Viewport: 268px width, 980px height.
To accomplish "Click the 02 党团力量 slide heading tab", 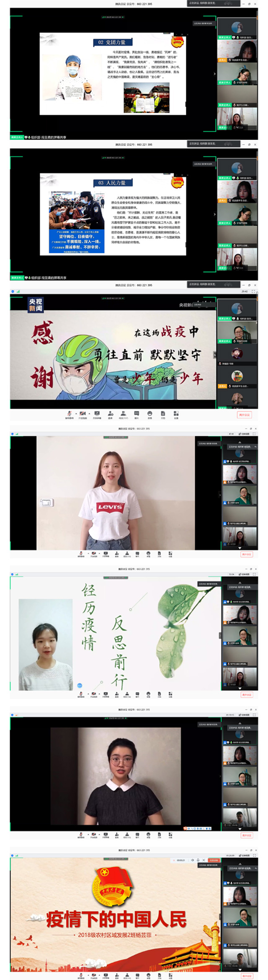I will click(112, 42).
